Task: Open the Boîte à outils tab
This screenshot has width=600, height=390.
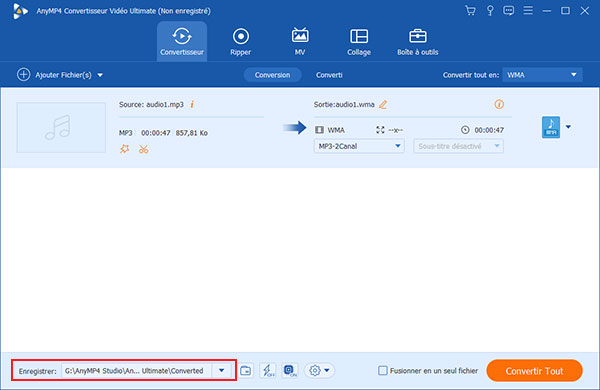Action: (417, 41)
